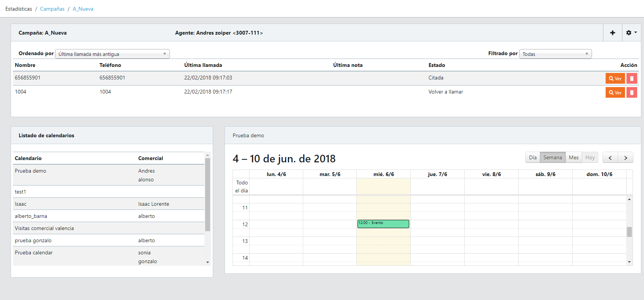View details of contact 1004
The width and height of the screenshot is (644, 300).
(615, 92)
